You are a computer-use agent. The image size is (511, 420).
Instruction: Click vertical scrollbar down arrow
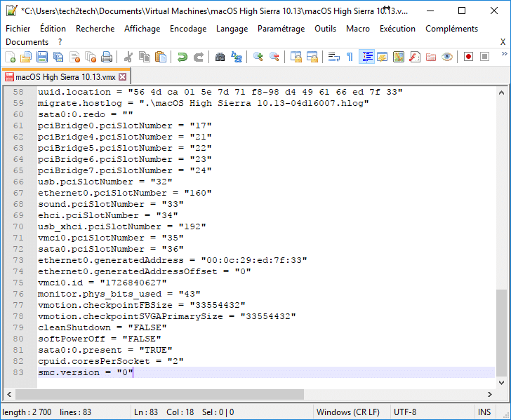click(x=502, y=383)
